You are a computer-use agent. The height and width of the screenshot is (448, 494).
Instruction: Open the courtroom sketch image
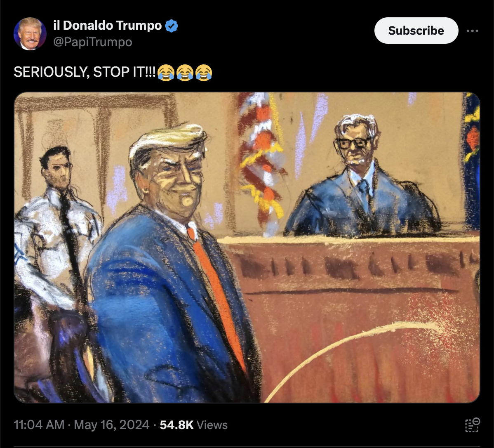(x=247, y=248)
